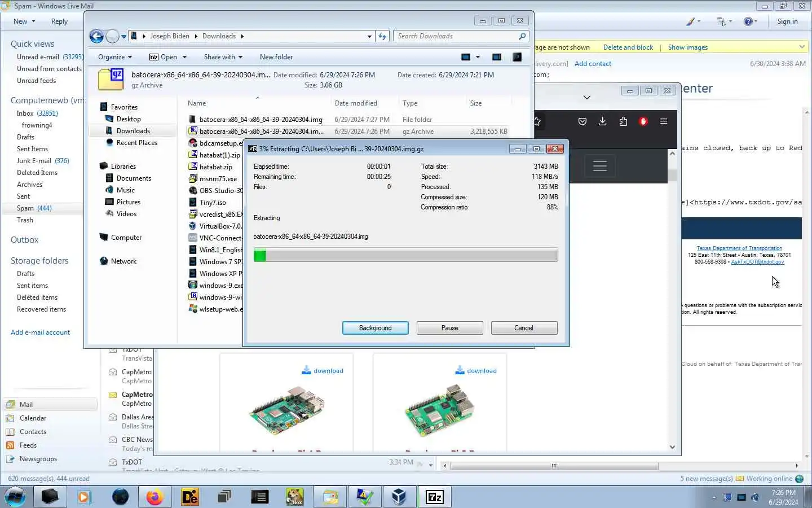
Task: Click New folder in Explorer toolbar
Action: click(x=276, y=57)
